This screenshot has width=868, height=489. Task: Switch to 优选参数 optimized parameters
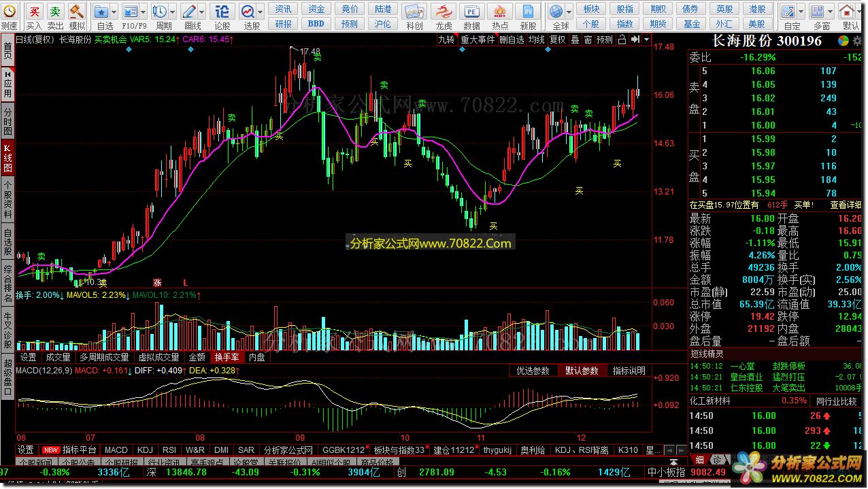533,371
